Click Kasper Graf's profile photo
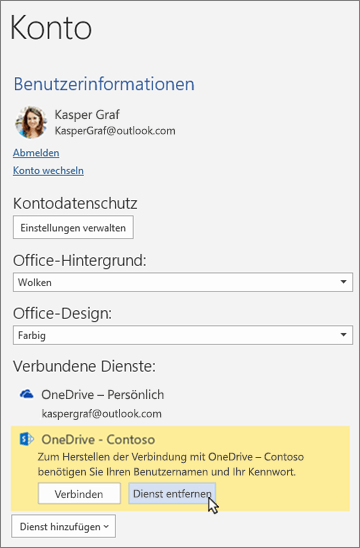 coord(31,123)
